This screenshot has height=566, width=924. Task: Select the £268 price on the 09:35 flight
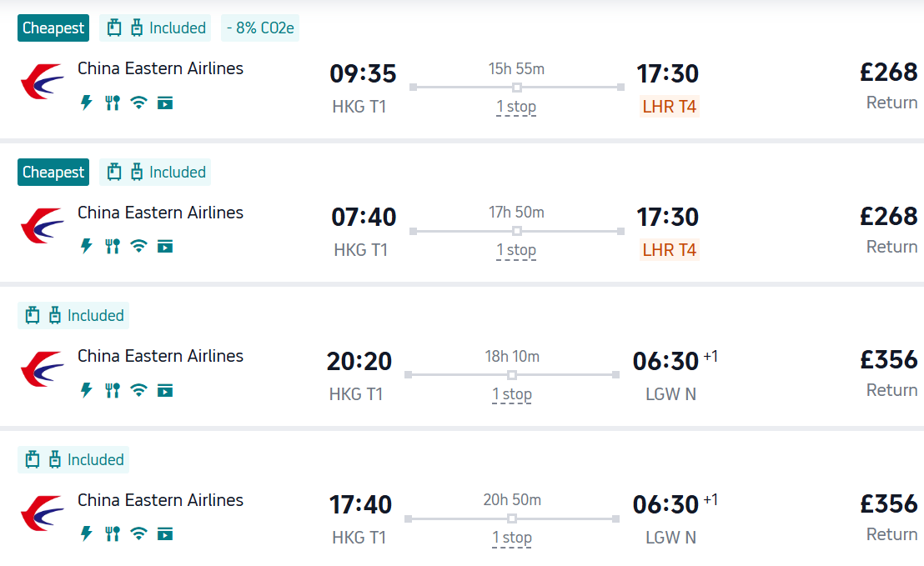point(888,73)
